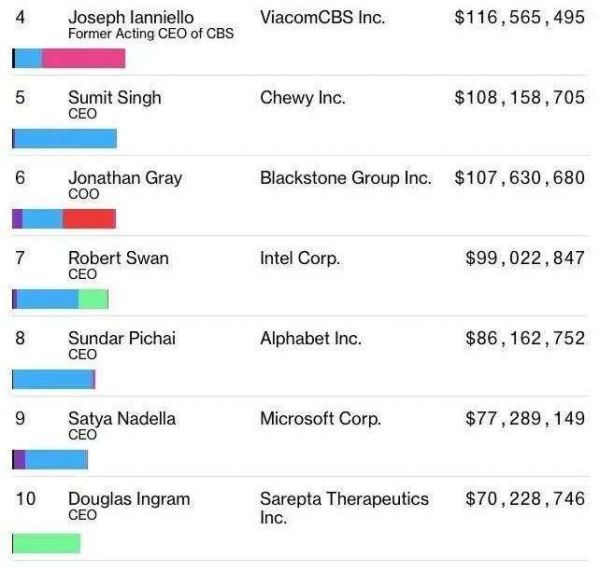This screenshot has height=572, width=600.
Task: Select Sundar Pichai's $86,162,752 total
Action: 525,338
